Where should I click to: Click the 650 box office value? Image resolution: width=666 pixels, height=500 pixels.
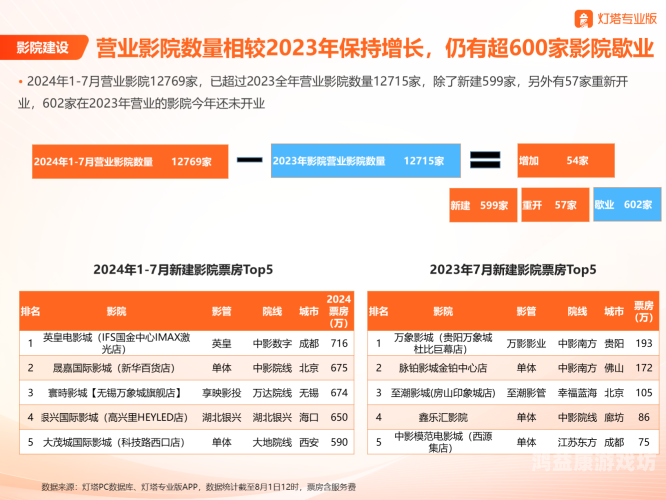coord(339,418)
